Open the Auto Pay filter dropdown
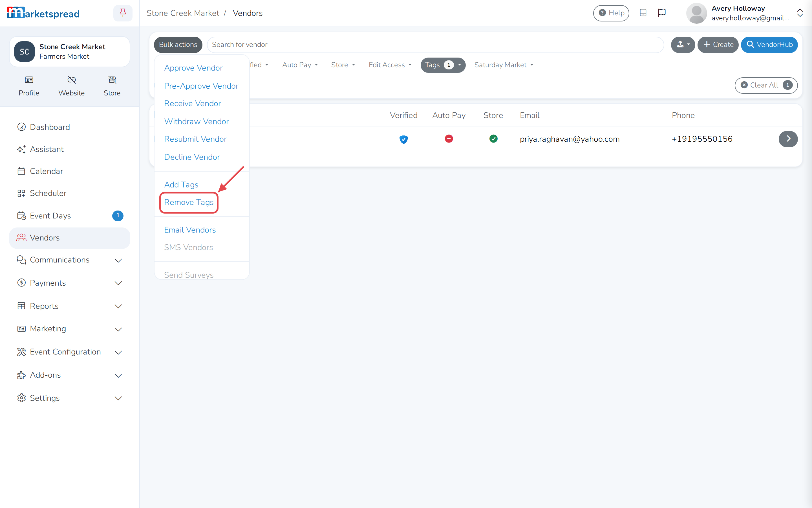This screenshot has height=508, width=812. click(300, 65)
